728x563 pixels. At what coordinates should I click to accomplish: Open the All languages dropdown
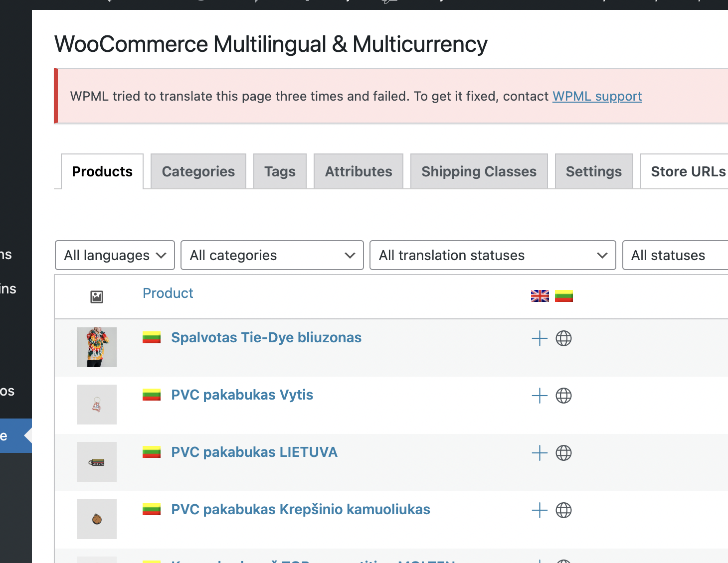[115, 255]
